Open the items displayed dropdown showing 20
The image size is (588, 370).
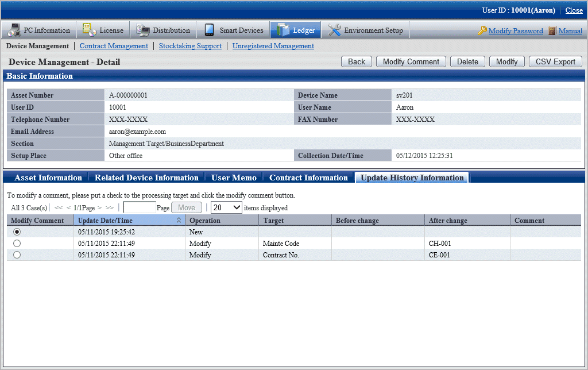coord(226,207)
